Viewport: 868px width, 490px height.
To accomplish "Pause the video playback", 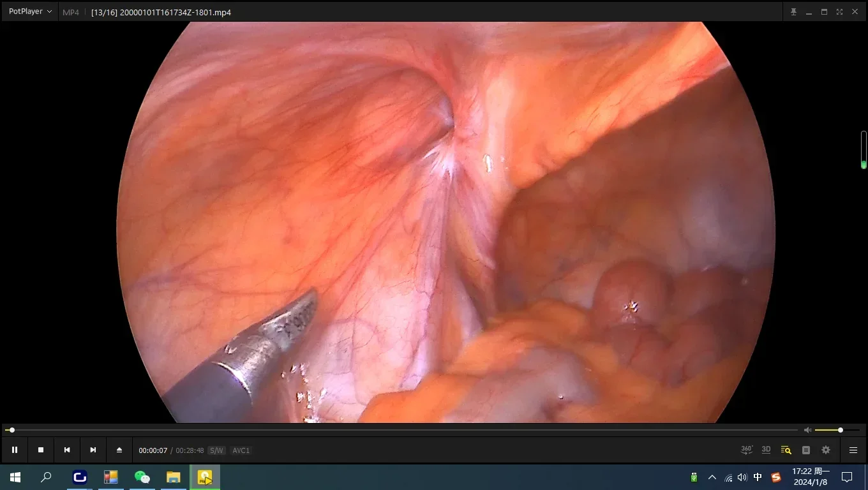I will pyautogui.click(x=15, y=450).
